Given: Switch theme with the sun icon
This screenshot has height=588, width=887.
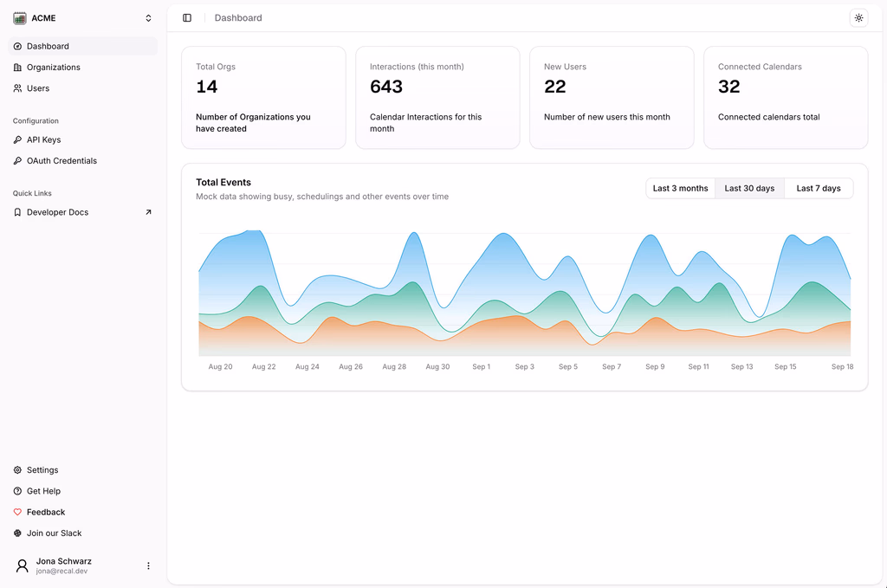Looking at the screenshot, I should point(858,18).
